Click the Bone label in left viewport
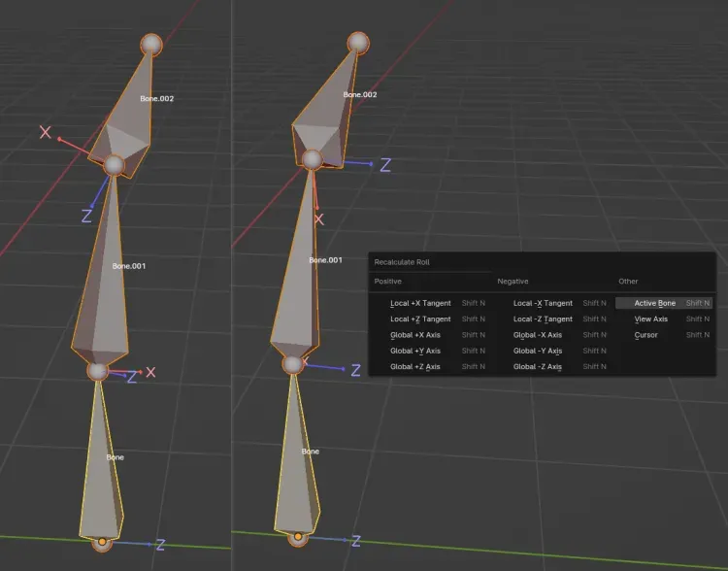The height and width of the screenshot is (571, 728). click(x=116, y=457)
